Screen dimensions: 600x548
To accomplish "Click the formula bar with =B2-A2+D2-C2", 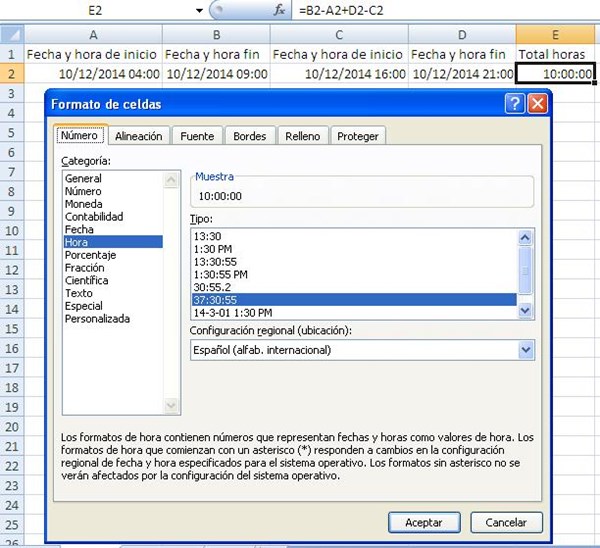I will 445,10.
